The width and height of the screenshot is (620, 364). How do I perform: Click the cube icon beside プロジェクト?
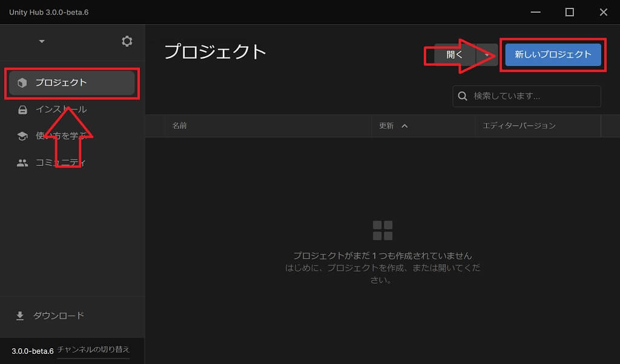click(22, 82)
